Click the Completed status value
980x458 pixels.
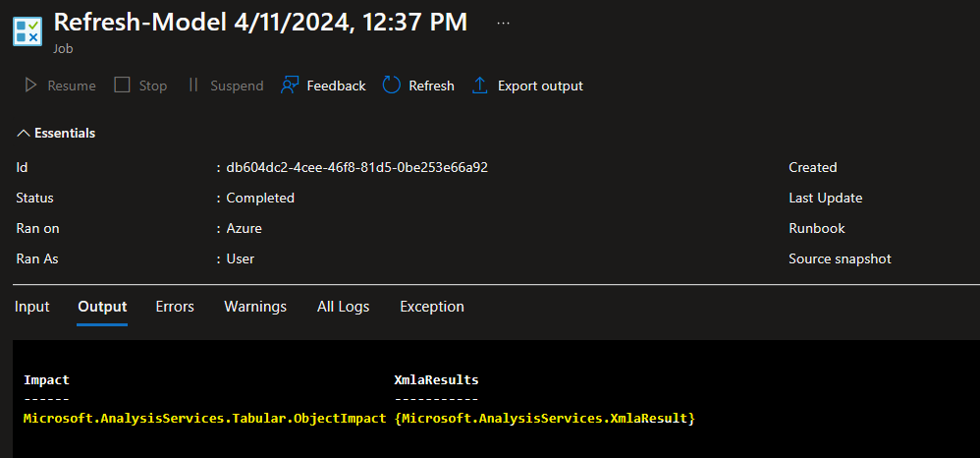pyautogui.click(x=260, y=198)
